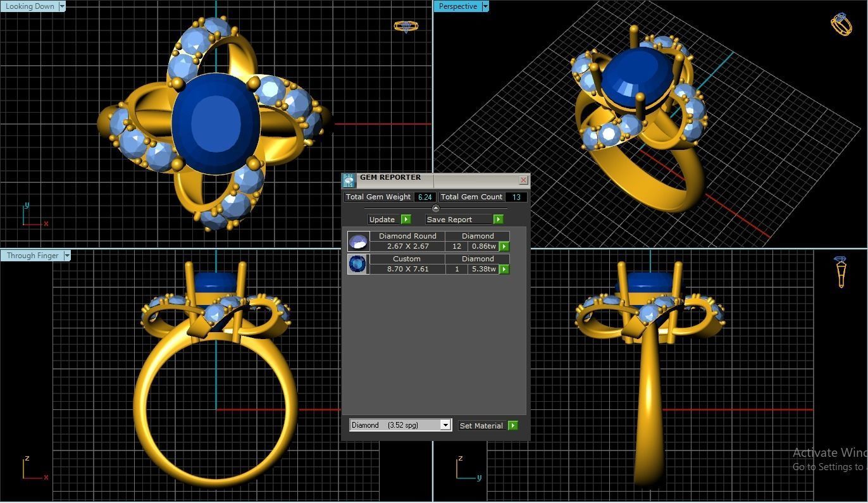868x503 pixels.
Task: Click the GEM REPORTER title text
Action: point(390,177)
